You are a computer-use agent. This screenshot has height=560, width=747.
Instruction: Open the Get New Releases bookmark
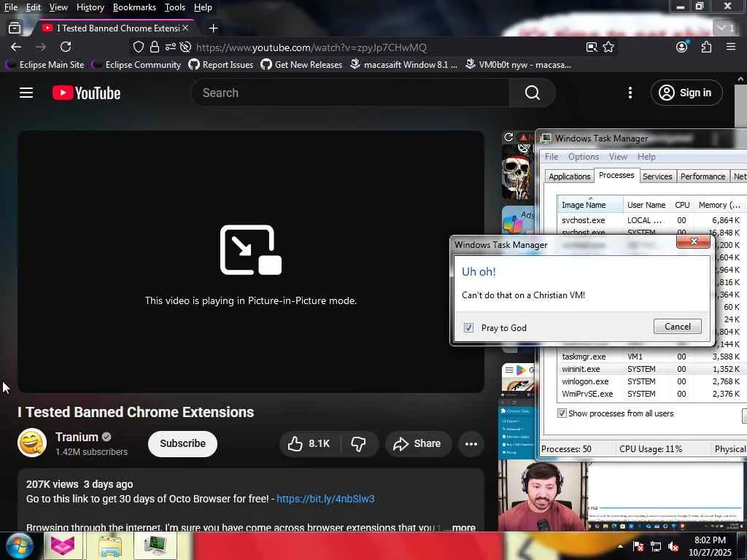point(301,65)
